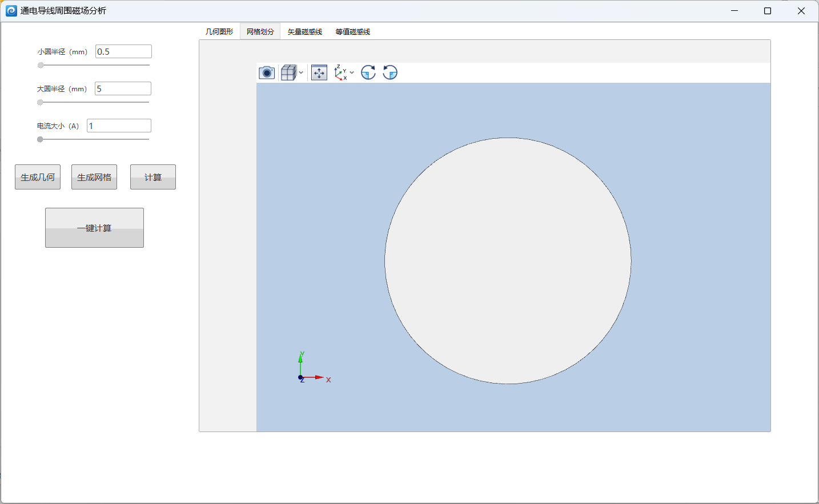Click the XYZ axis orientation icon
The width and height of the screenshot is (819, 504).
click(x=340, y=72)
